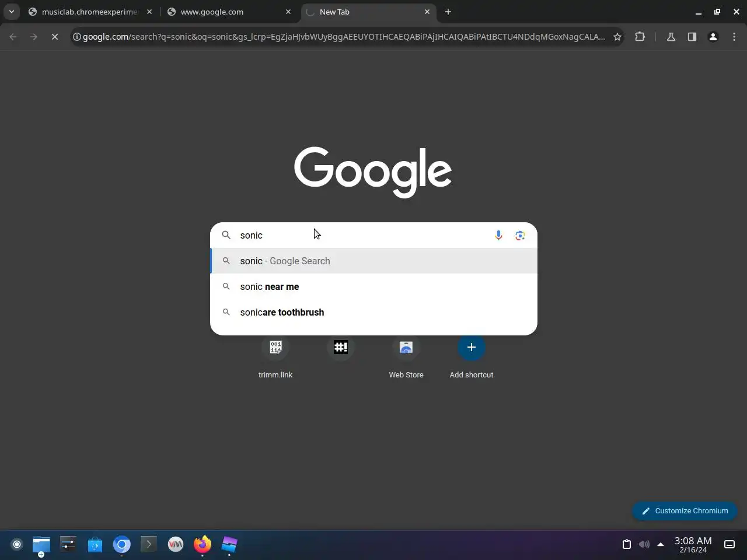Viewport: 747px width, 560px height.
Task: Open the profile account icon
Action: click(713, 37)
